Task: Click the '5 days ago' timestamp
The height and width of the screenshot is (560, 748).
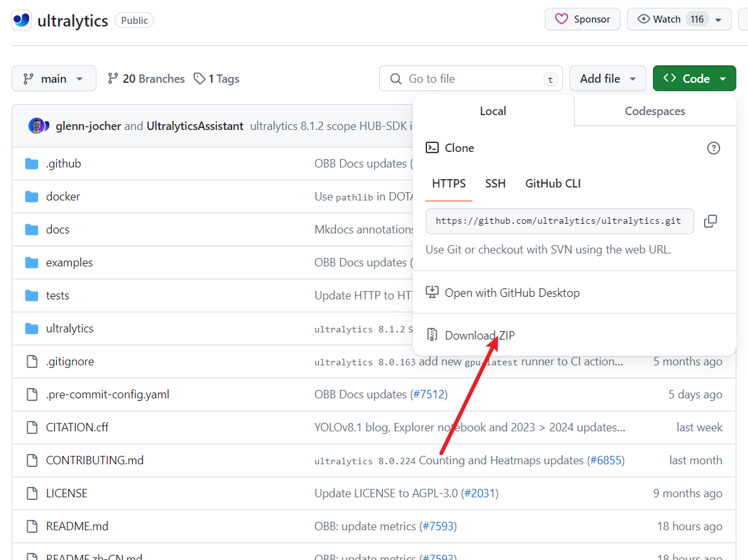Action: 695,394
